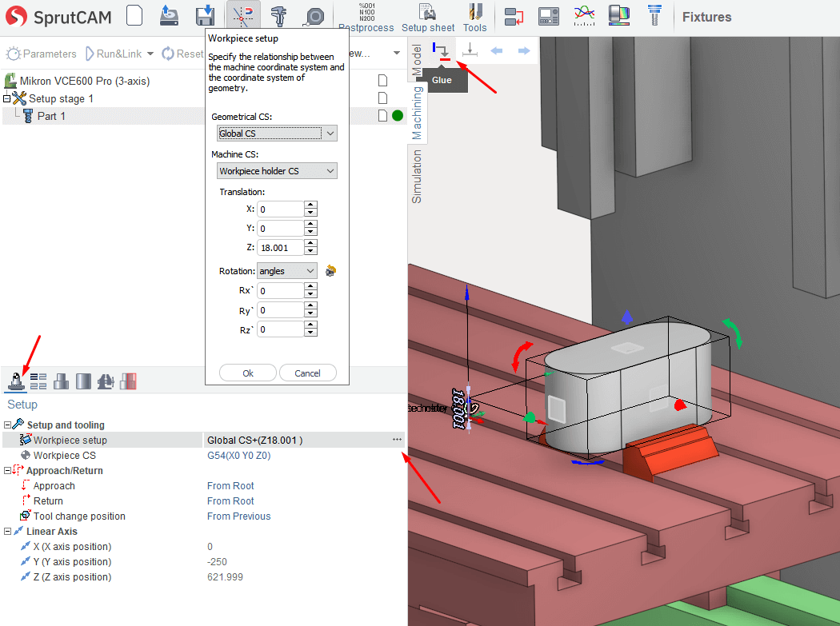Click the Y axis position value -250
Viewport: 840px width, 626px height.
[217, 562]
